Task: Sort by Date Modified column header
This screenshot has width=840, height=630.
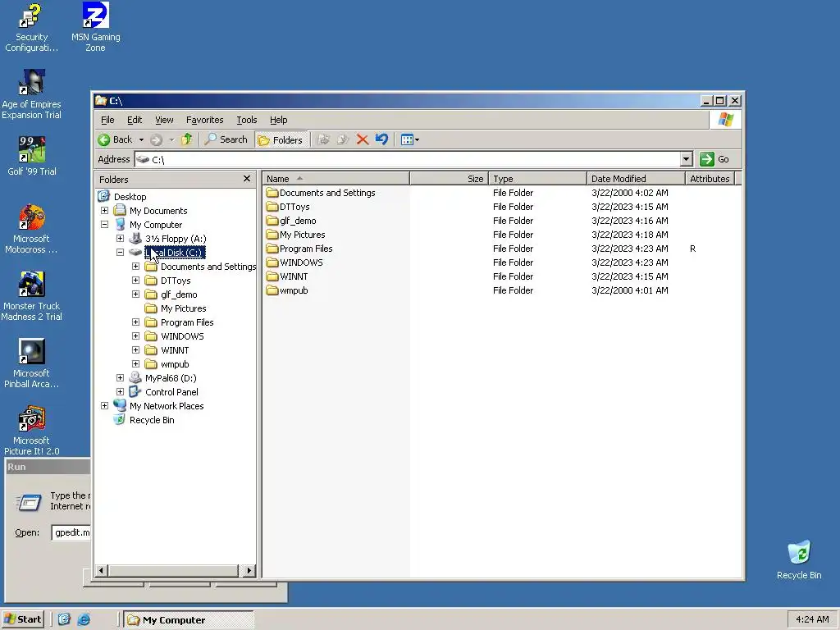Action: tap(636, 178)
